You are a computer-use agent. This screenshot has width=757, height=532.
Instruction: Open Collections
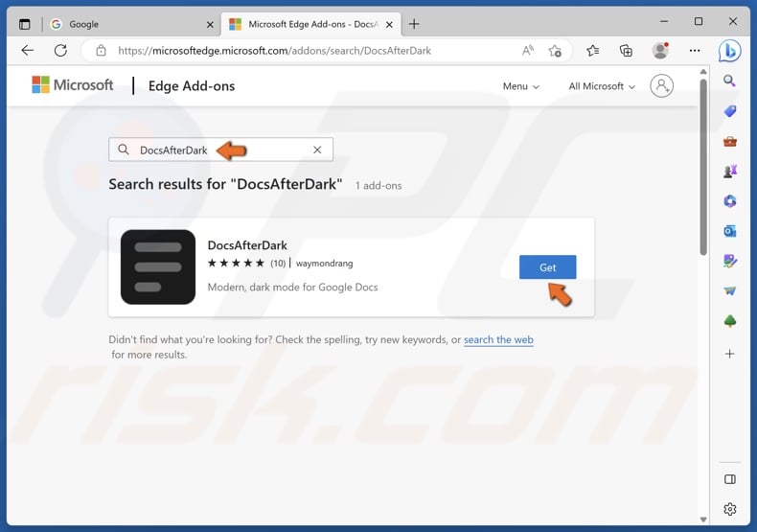click(626, 50)
